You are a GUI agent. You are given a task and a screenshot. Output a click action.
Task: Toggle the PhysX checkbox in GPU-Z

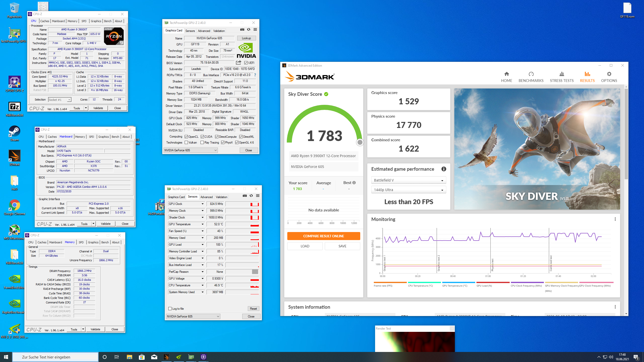pos(223,143)
